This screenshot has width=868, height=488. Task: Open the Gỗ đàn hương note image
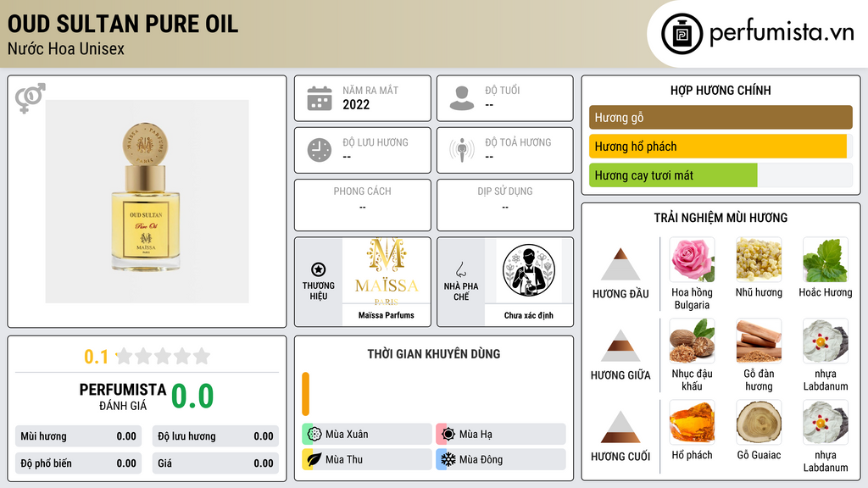point(759,341)
